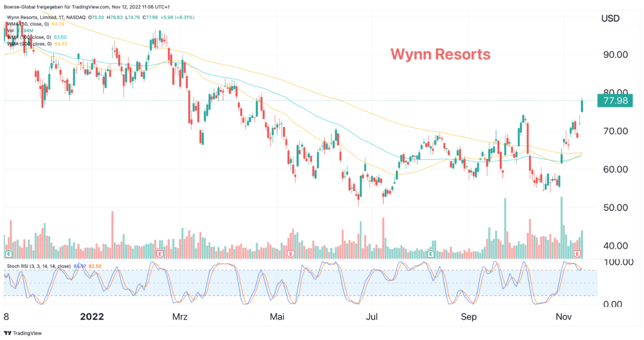This screenshot has width=644, height=340.
Task: Click the 70.00 price axis label
Action: point(615,131)
